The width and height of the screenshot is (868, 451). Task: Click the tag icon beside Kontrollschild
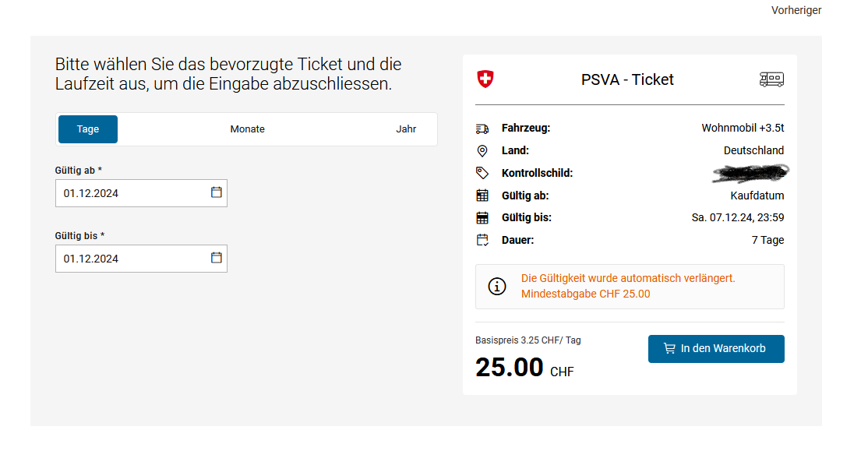point(482,173)
